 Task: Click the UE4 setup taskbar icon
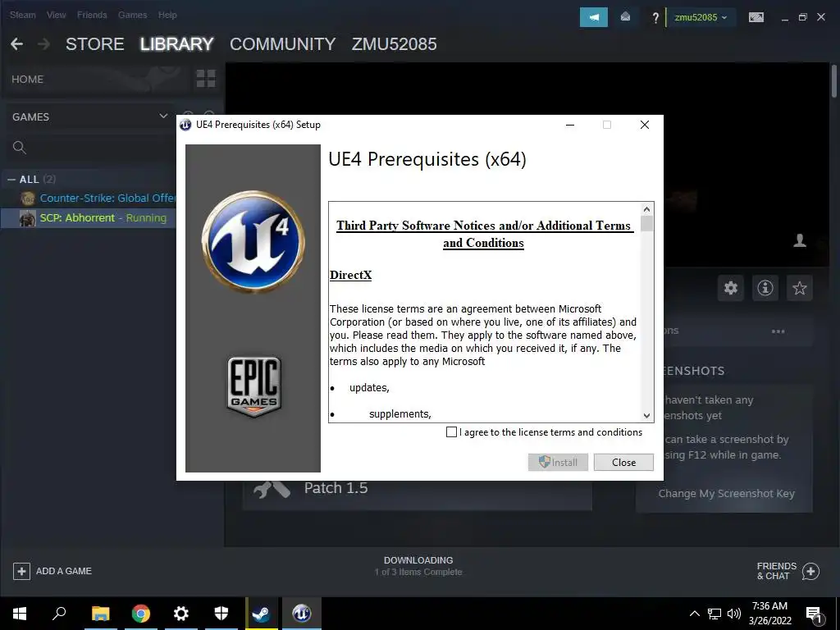[302, 614]
